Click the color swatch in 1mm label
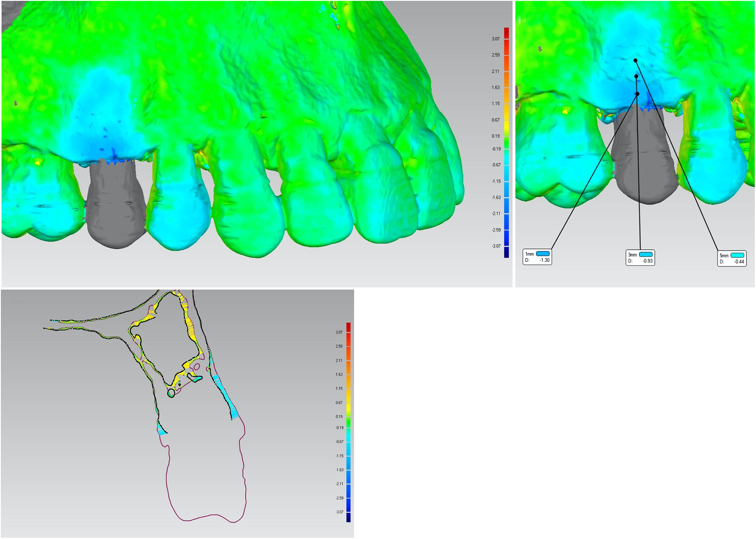The height and width of the screenshot is (539, 756). coord(543,254)
